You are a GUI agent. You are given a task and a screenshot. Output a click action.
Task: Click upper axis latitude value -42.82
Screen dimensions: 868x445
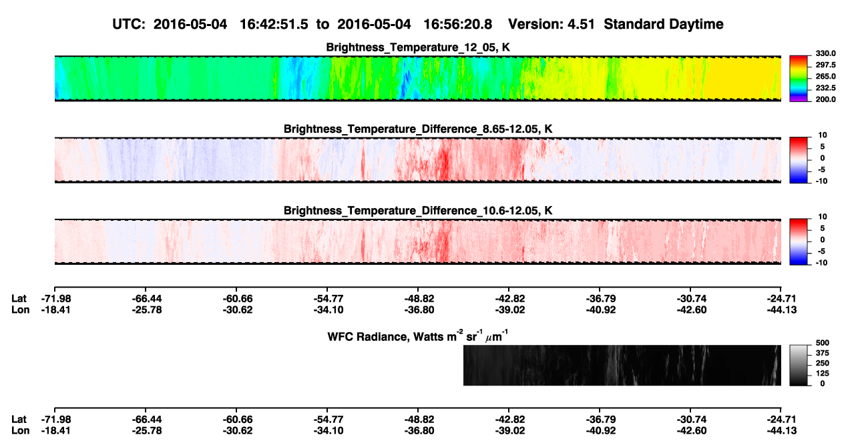(509, 298)
